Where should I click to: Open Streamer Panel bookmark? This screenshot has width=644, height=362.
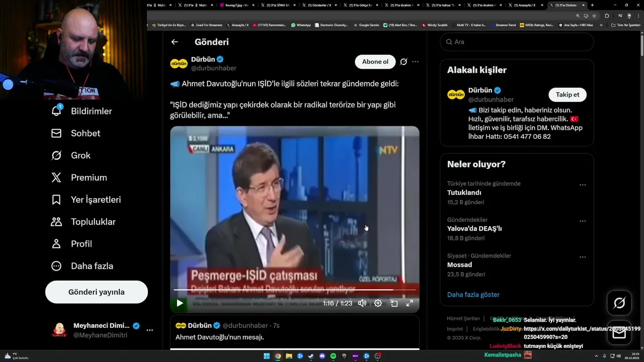point(503,25)
